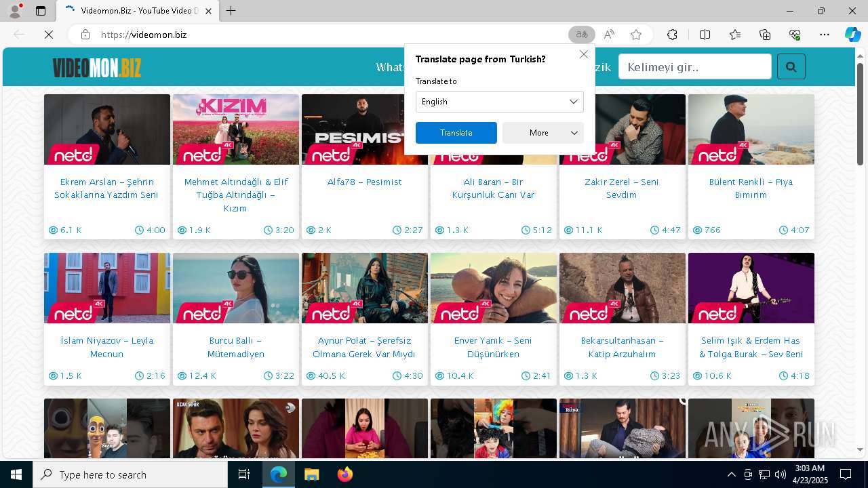Open the Extensions puzzle icon
The height and width of the screenshot is (488, 868).
[672, 35]
